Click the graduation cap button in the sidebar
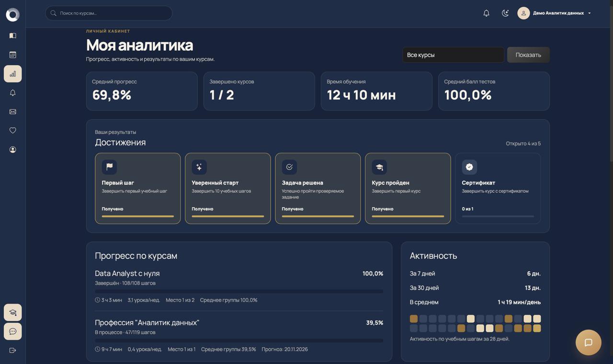Image resolution: width=613 pixels, height=364 pixels. 13,312
